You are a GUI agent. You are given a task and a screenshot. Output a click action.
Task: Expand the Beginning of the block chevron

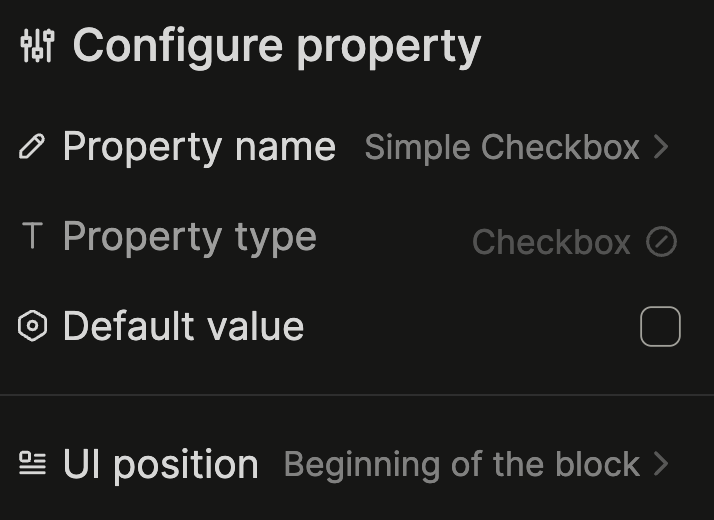661,464
